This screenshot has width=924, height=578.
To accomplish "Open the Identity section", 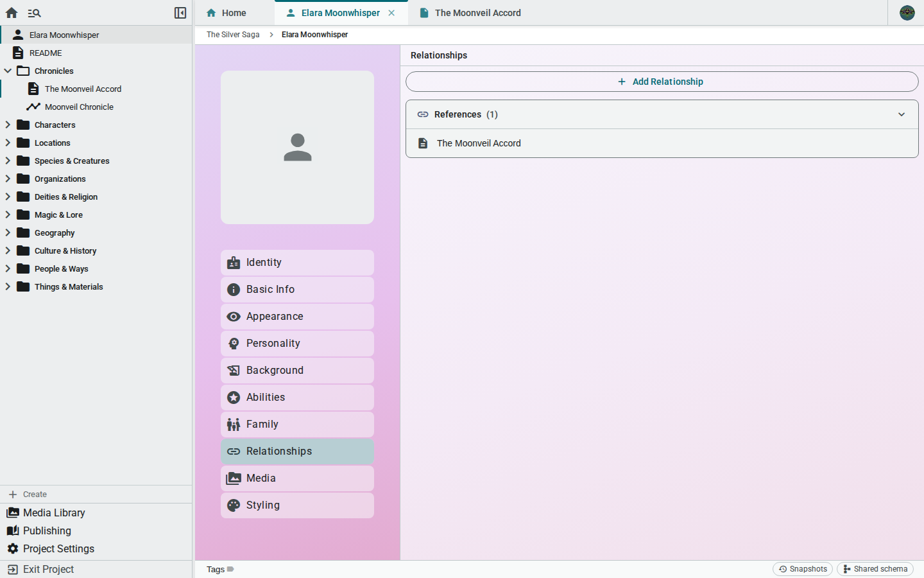I will [297, 263].
